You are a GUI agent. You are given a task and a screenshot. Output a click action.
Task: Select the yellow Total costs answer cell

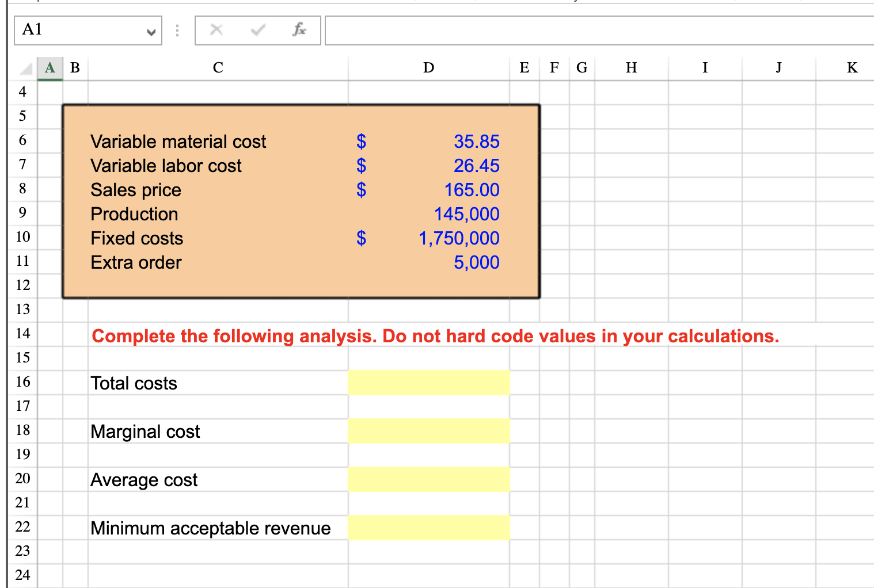click(x=429, y=383)
